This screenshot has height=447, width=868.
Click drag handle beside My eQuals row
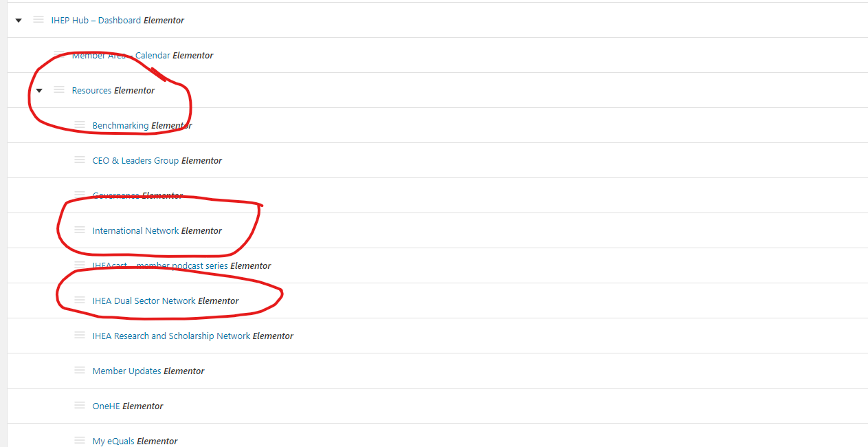click(x=80, y=441)
